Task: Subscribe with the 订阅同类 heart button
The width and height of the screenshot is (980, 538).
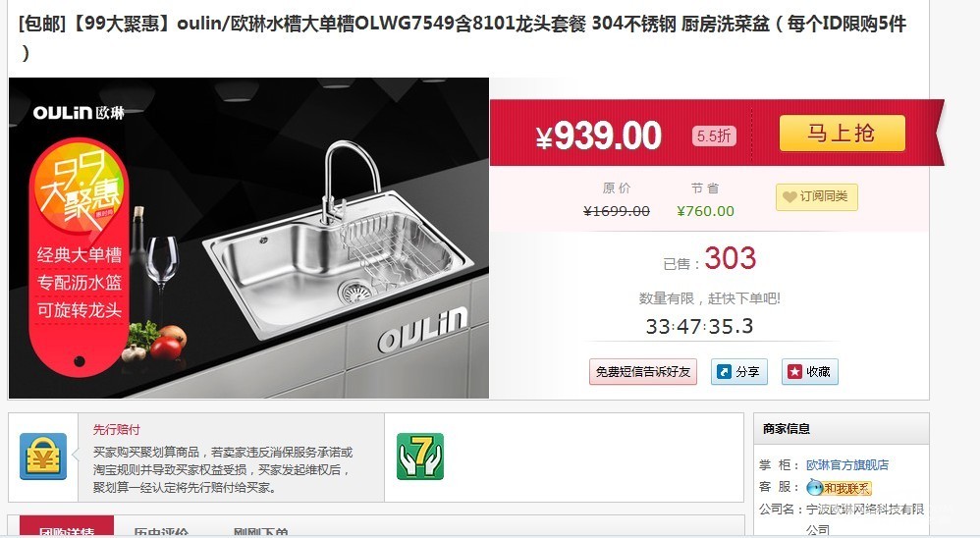Action: click(817, 196)
